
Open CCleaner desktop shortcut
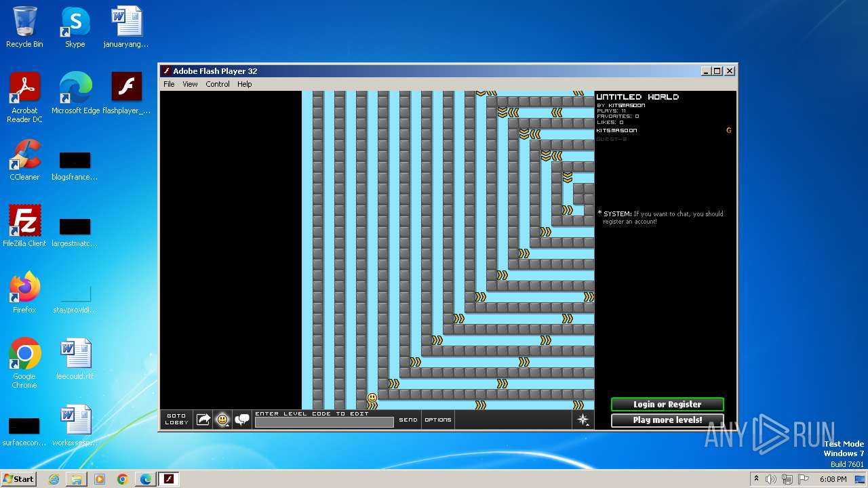click(x=24, y=161)
